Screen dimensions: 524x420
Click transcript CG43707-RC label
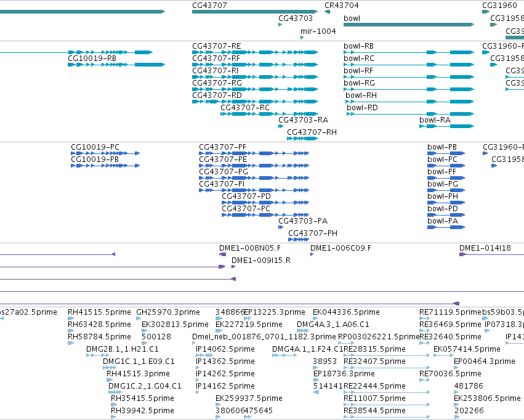point(245,108)
